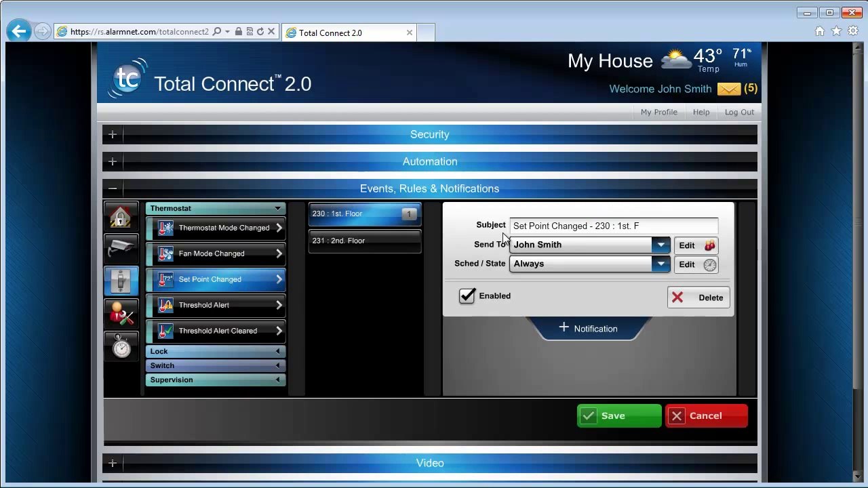Refresh the page with the reload icon

(x=260, y=32)
